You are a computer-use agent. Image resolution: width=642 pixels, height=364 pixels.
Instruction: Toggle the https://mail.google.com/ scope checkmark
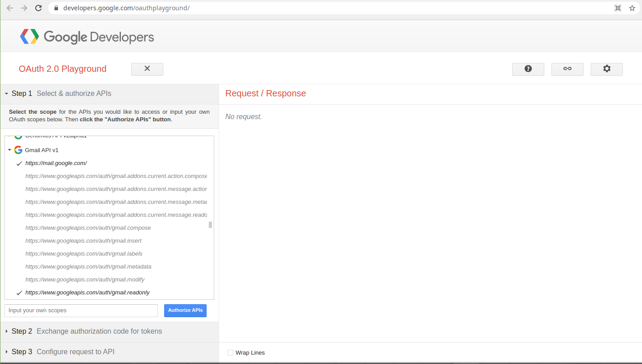19,163
